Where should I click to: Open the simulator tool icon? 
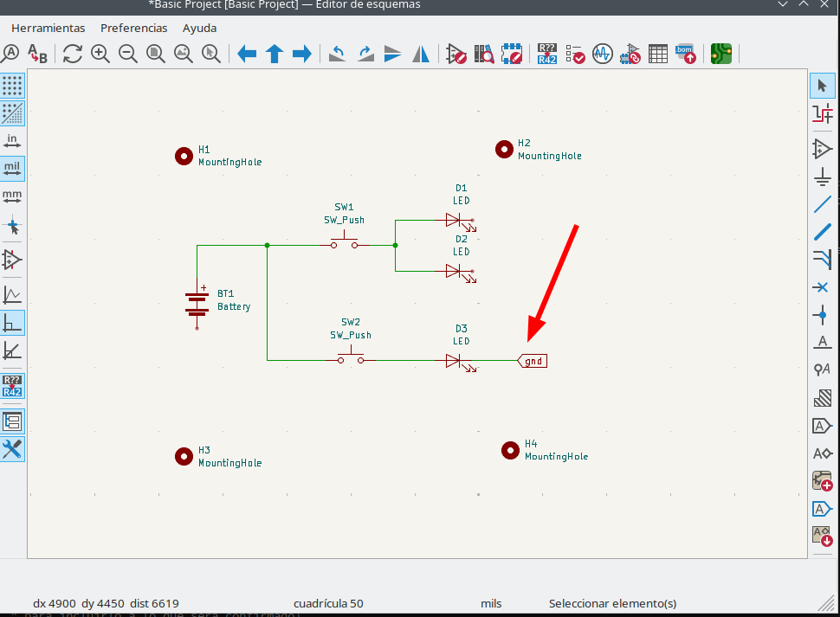point(603,54)
